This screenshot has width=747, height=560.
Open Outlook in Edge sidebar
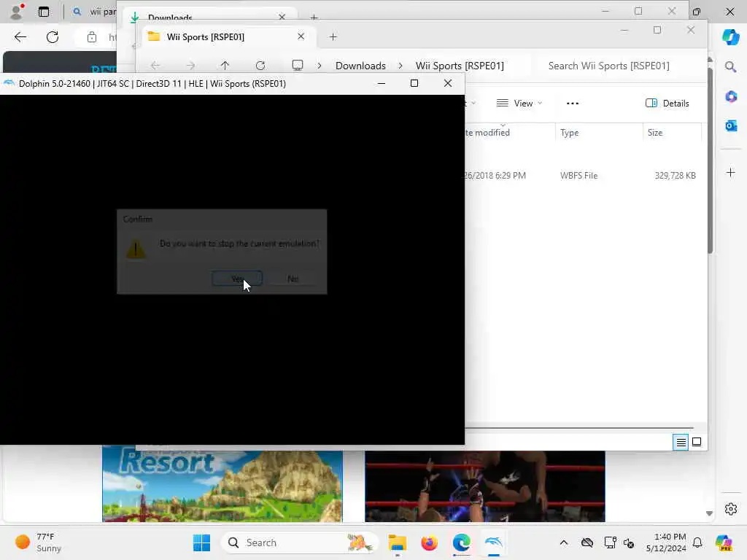[731, 125]
